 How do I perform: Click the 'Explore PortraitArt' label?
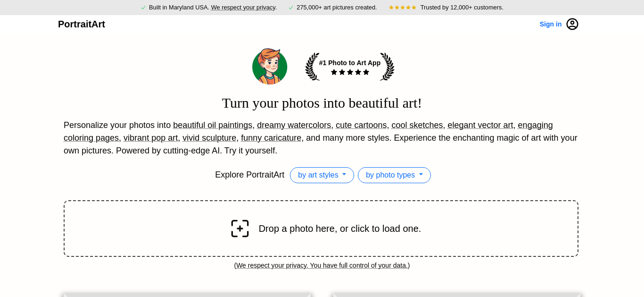250,175
